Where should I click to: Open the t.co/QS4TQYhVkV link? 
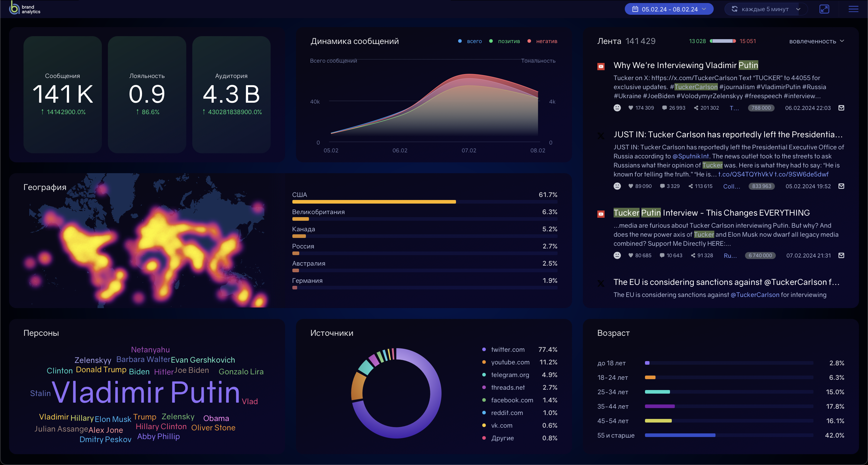pos(745,174)
